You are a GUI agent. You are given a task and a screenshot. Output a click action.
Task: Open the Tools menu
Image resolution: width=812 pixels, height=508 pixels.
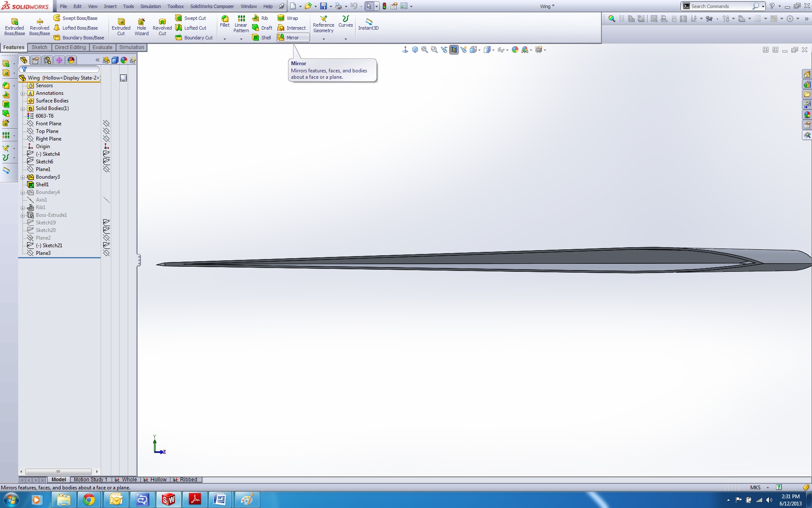coord(129,6)
